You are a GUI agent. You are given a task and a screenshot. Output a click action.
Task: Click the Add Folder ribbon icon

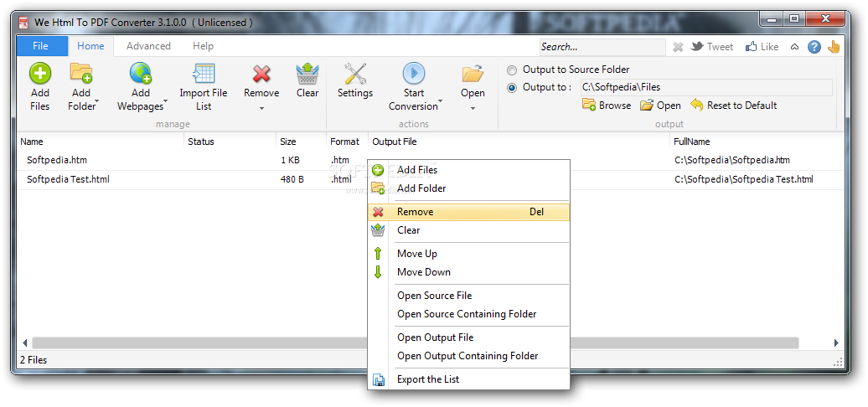81,73
